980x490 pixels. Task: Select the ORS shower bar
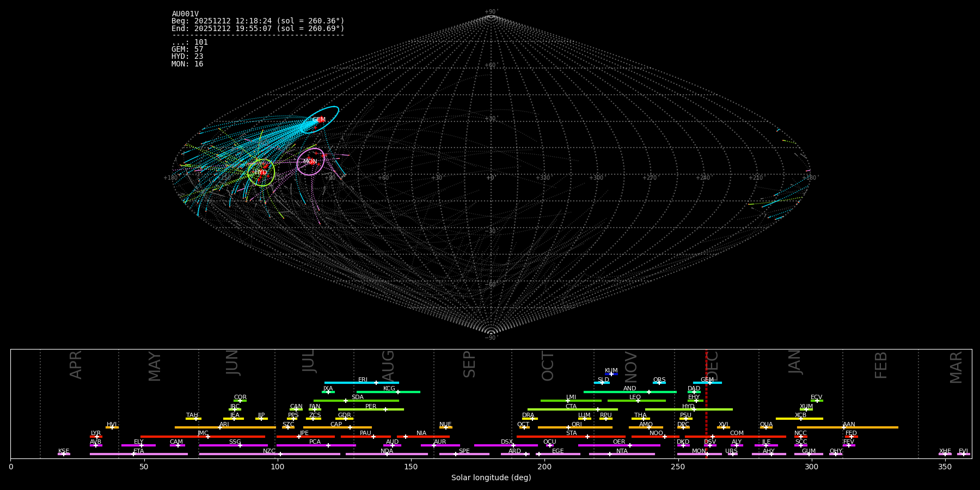659,383
